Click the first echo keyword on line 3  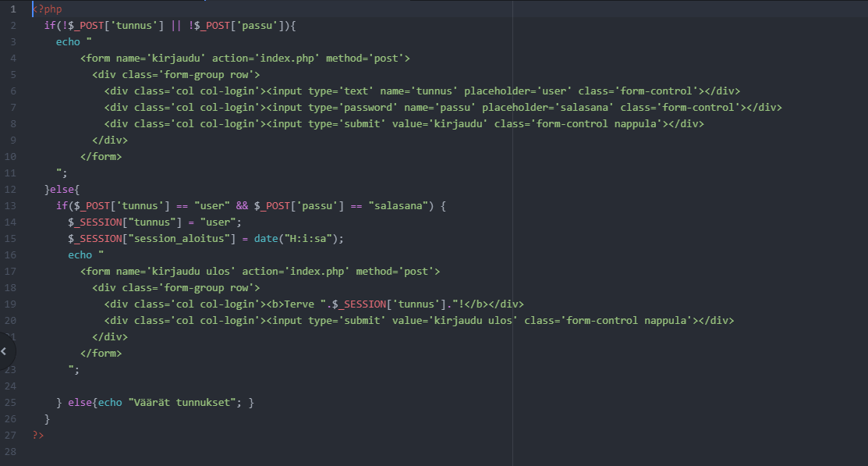click(x=68, y=41)
